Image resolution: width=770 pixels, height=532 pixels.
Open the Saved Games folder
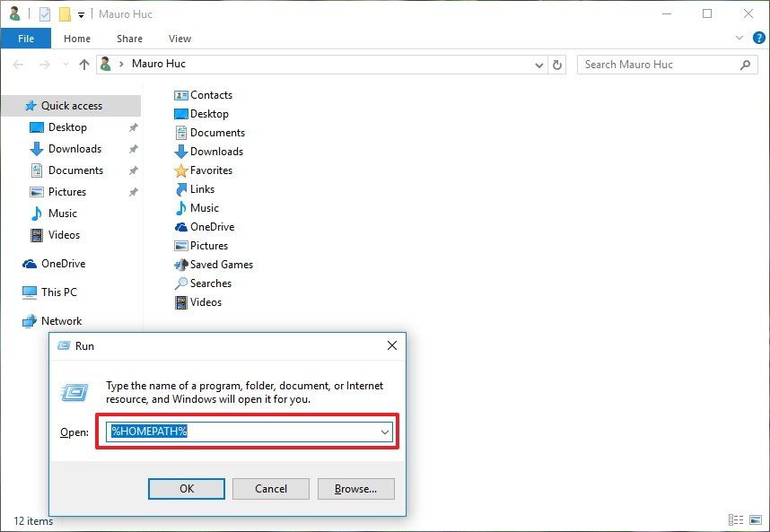coord(220,264)
